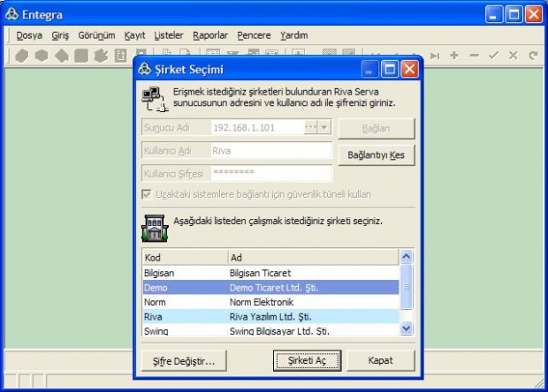Open the Yardım menu
548x392 pixels.
pos(294,35)
